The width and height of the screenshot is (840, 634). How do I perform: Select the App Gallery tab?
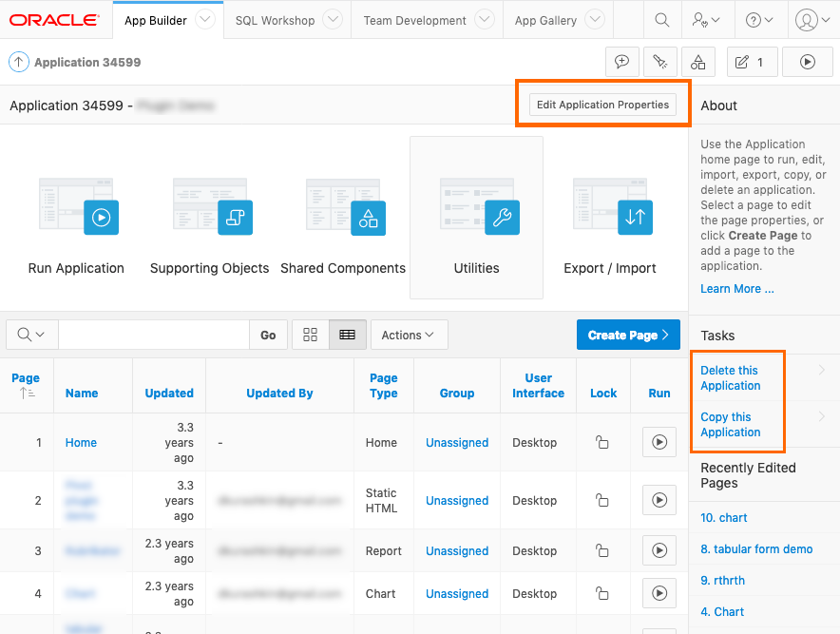[545, 20]
